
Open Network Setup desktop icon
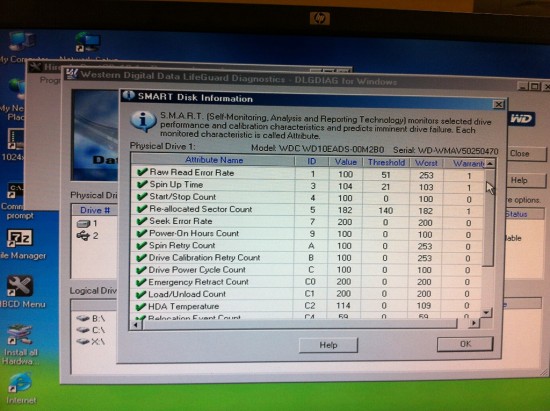coord(88,43)
